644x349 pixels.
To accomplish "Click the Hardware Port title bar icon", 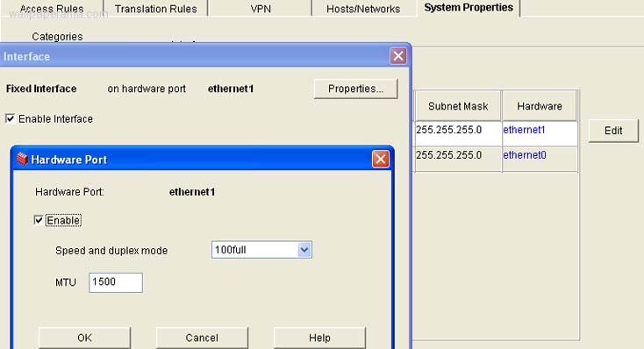I will pos(22,159).
